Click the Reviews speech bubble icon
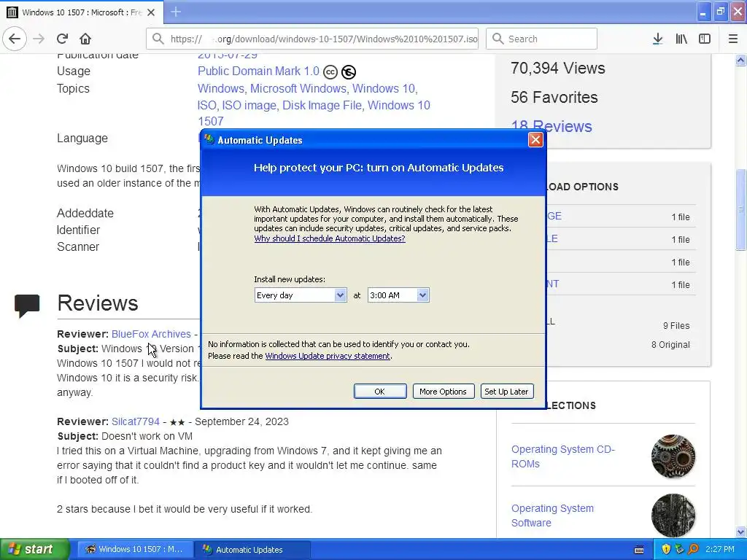The height and width of the screenshot is (560, 747). click(27, 306)
